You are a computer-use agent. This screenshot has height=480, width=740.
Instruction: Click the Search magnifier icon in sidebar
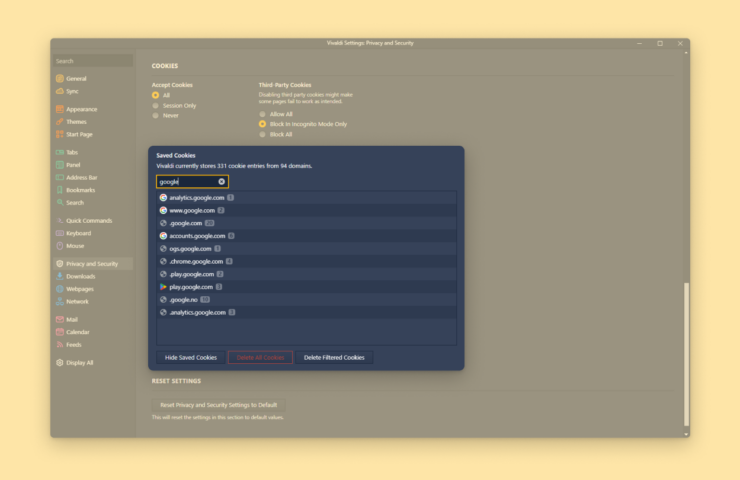[x=59, y=202]
